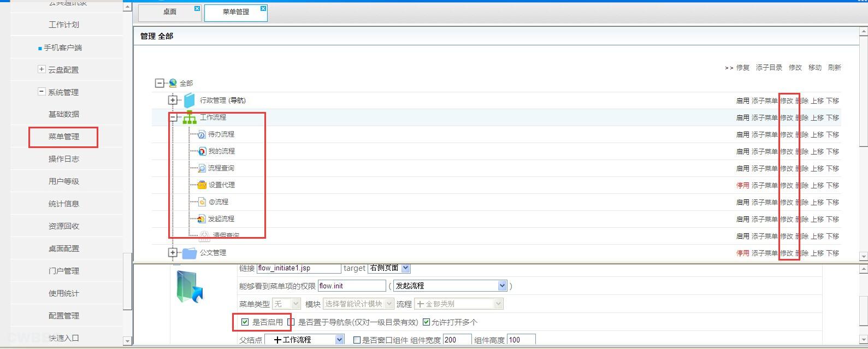This screenshot has height=349, width=868.
Task: Expand the 公文管理 tree node
Action: (173, 253)
